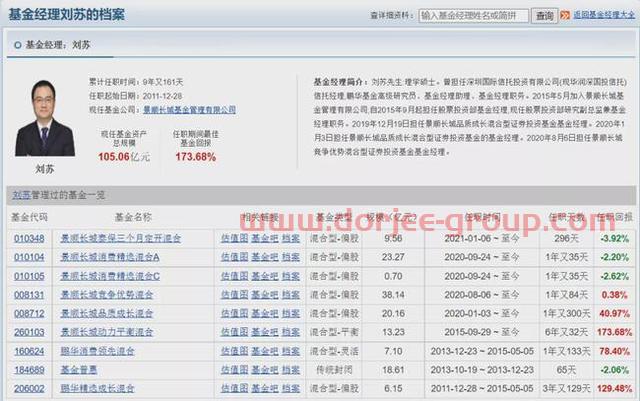Click the 6年又32天 tenure cell
The image size is (640, 401).
click(x=567, y=332)
